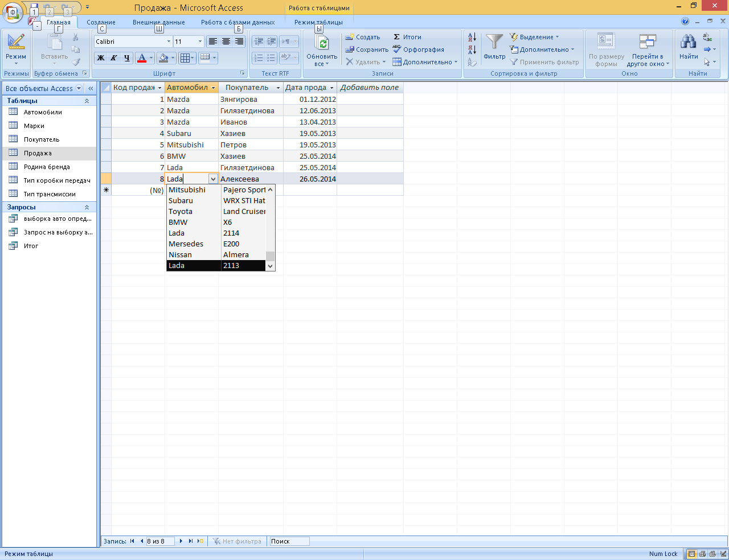Click Орфография spelling button

(x=418, y=50)
